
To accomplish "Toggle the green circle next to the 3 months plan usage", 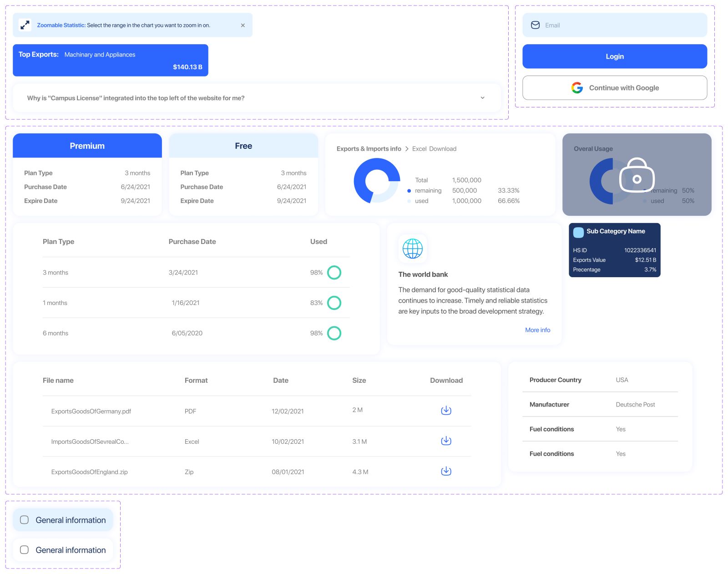I will [x=334, y=272].
